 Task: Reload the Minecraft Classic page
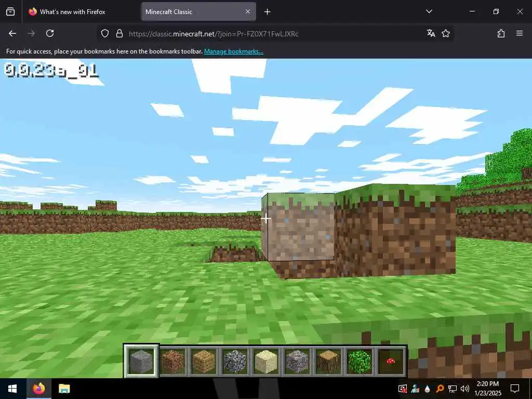pos(50,33)
